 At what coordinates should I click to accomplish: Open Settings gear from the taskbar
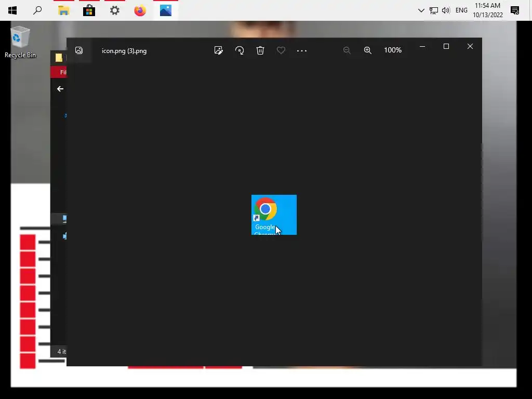(115, 10)
